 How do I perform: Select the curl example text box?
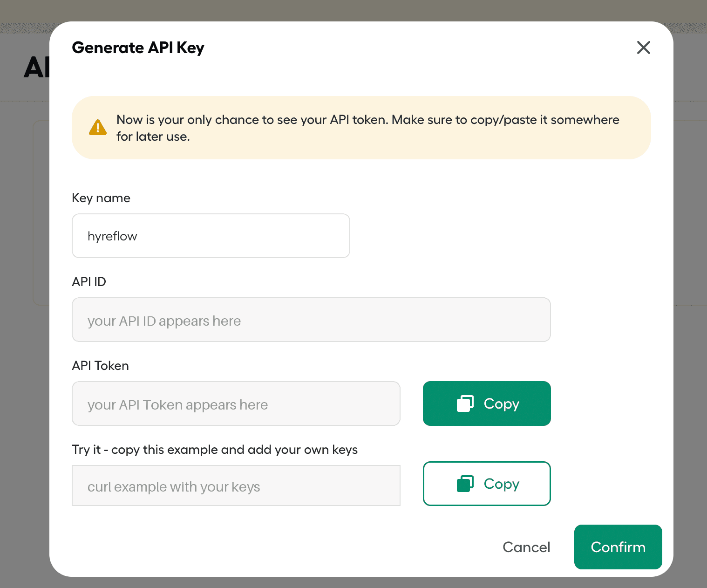(x=236, y=485)
